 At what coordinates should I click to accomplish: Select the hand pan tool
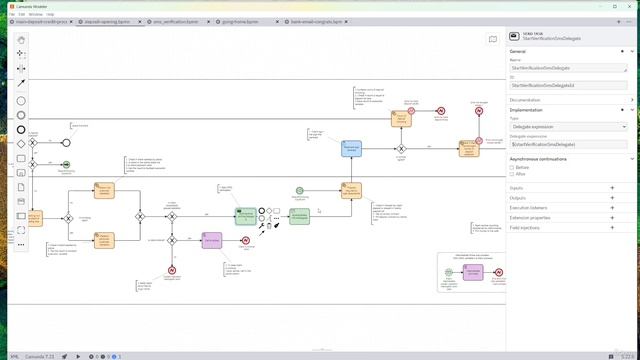tap(21, 40)
